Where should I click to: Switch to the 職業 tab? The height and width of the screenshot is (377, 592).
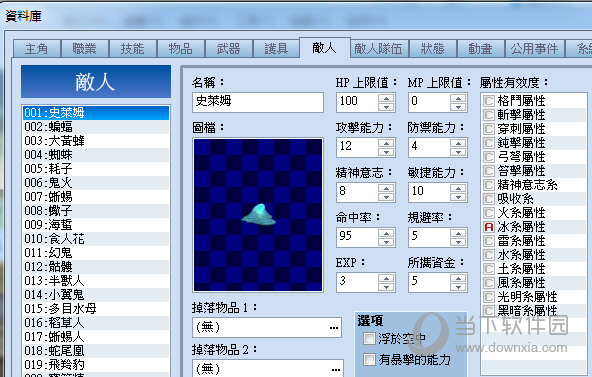(x=85, y=49)
